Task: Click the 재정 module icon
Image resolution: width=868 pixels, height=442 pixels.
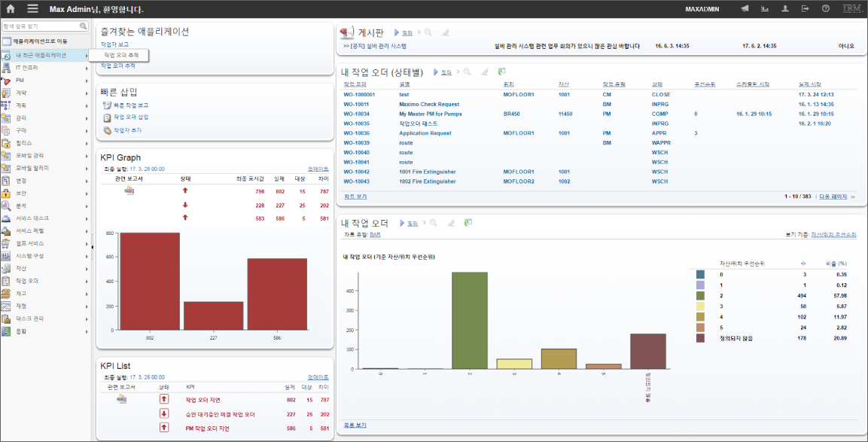Action: (6, 306)
